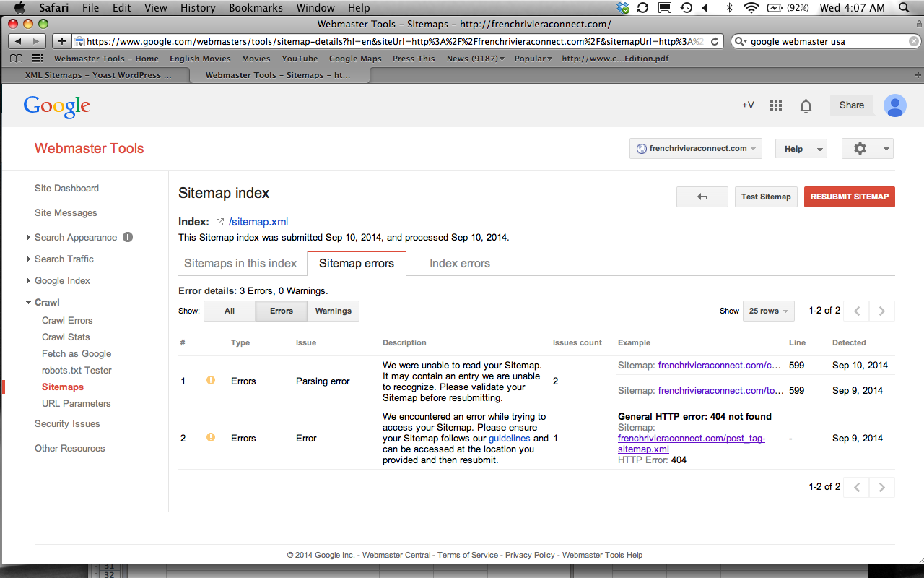This screenshot has width=924, height=578.
Task: Open the settings gear dropdown
Action: 867,148
